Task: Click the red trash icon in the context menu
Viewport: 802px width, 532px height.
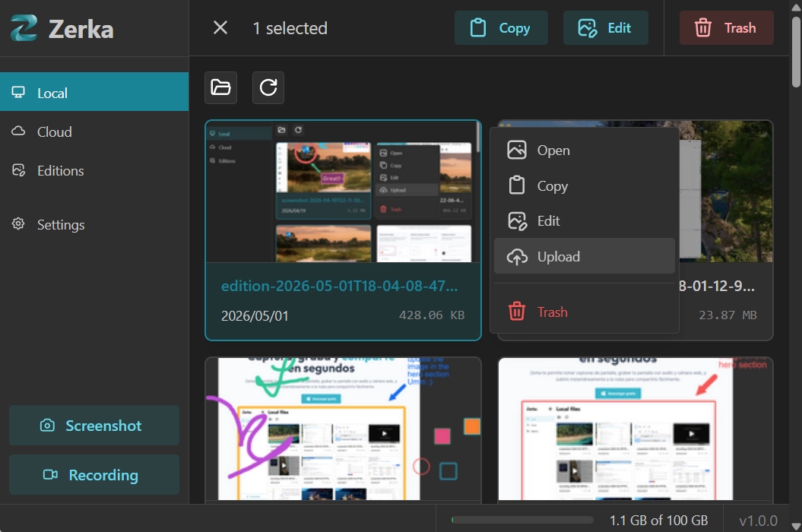Action: click(517, 311)
